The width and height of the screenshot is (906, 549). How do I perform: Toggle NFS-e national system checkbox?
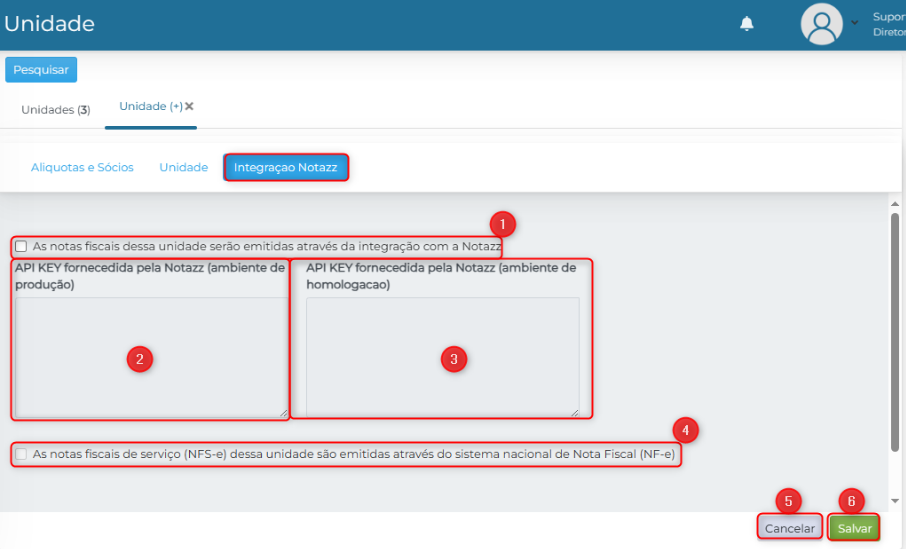click(21, 454)
